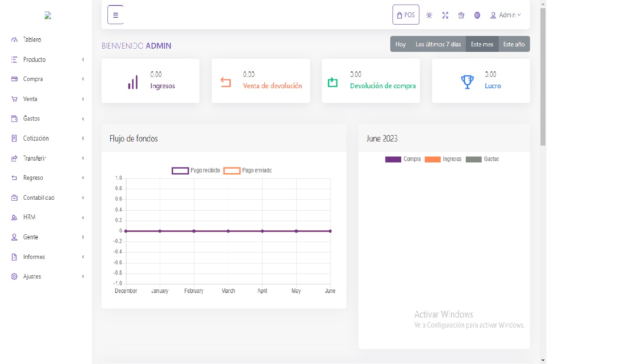Screen dimensions: 622x364
Task: Click the Informes file icon
Action: [14, 257]
